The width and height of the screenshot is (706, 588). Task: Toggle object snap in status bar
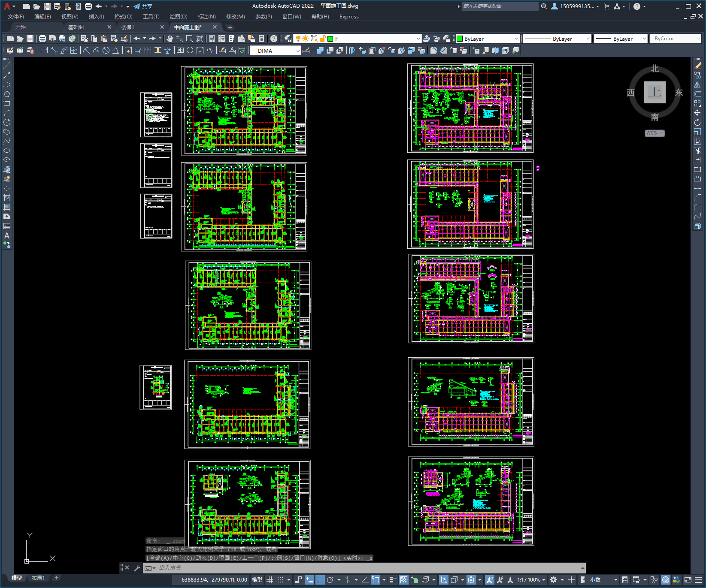pos(376,580)
